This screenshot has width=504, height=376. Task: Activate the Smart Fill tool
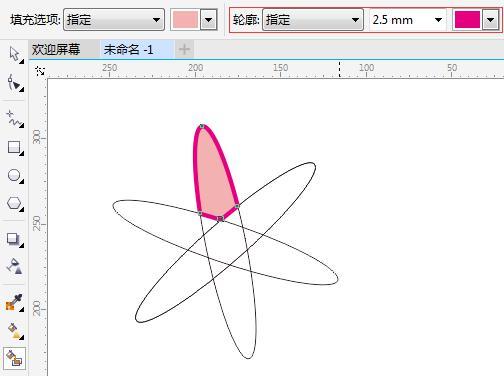tap(14, 358)
